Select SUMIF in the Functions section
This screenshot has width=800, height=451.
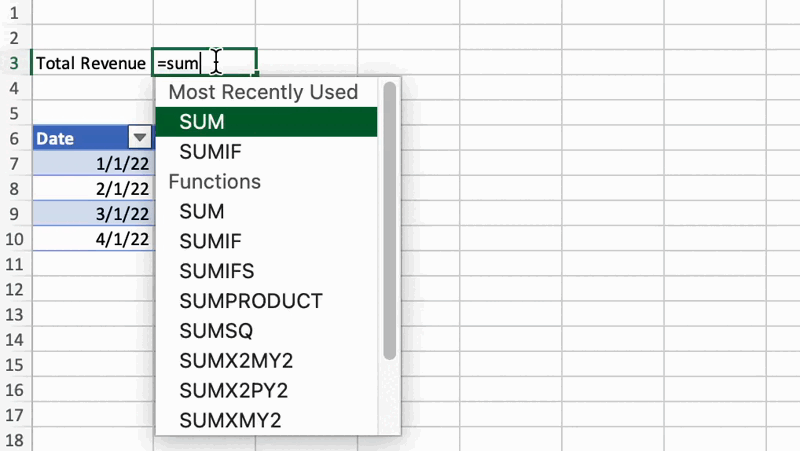tap(210, 241)
